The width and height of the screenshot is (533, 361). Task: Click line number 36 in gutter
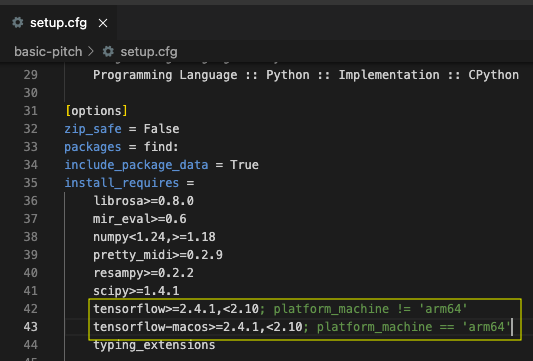click(x=31, y=201)
